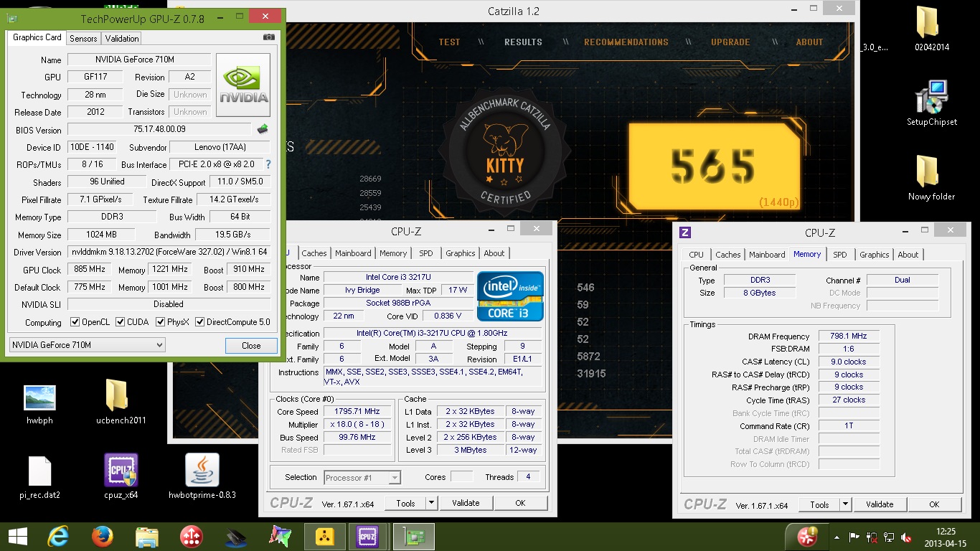
Task: Open Mainboard tab in the CPU window
Action: pyautogui.click(x=353, y=253)
